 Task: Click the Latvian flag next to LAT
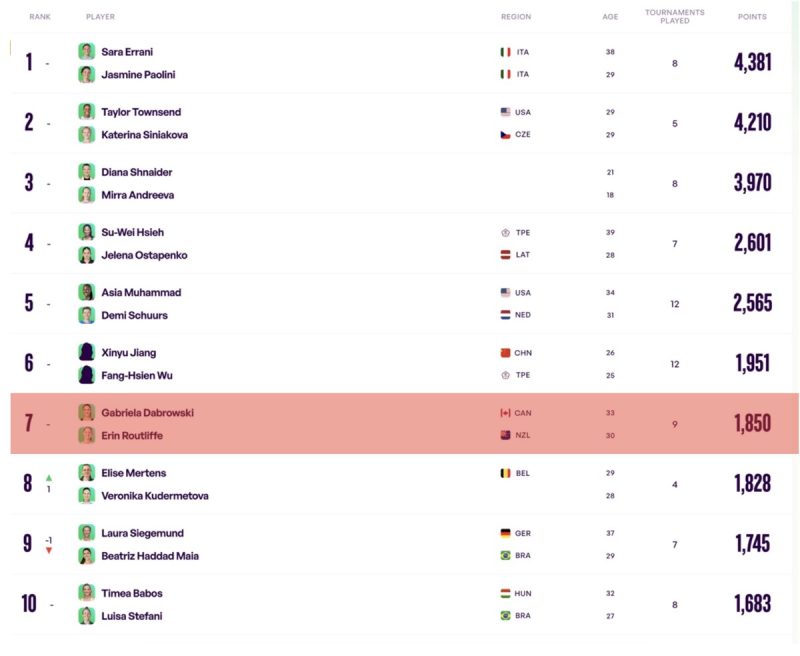505,255
